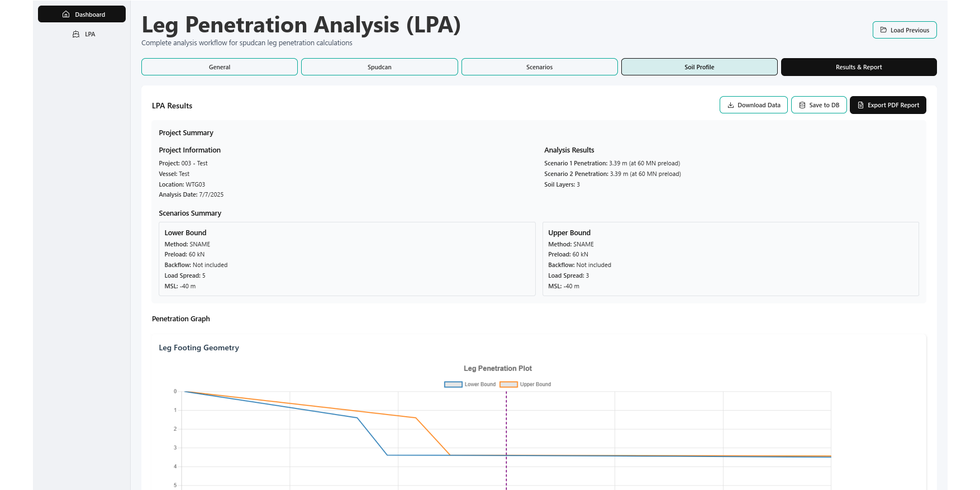The width and height of the screenshot is (980, 490).
Task: Click the purple dashed vertical line on plot
Action: 506,425
